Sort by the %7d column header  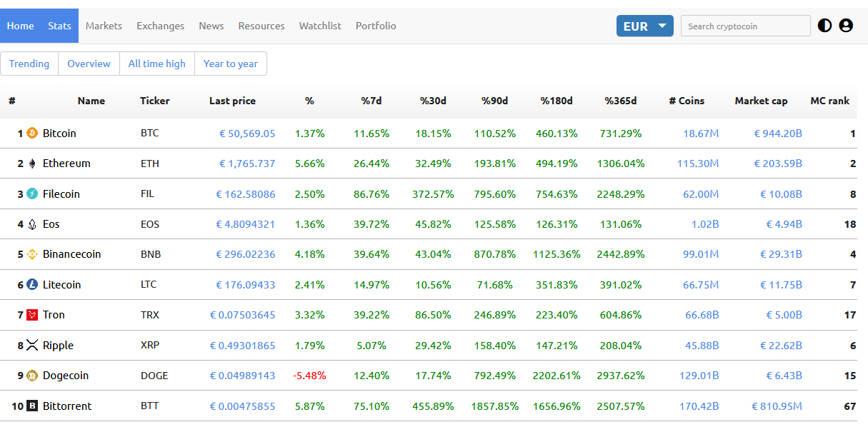[x=371, y=101]
